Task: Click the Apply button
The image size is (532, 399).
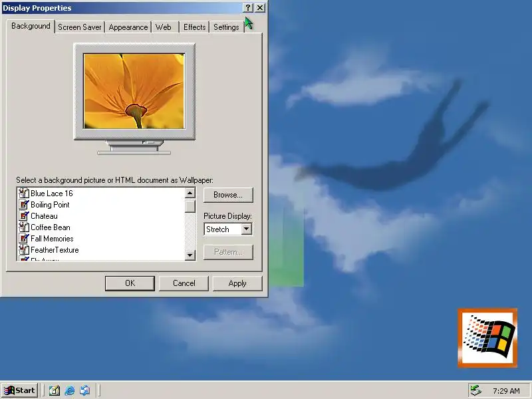Action: (237, 283)
